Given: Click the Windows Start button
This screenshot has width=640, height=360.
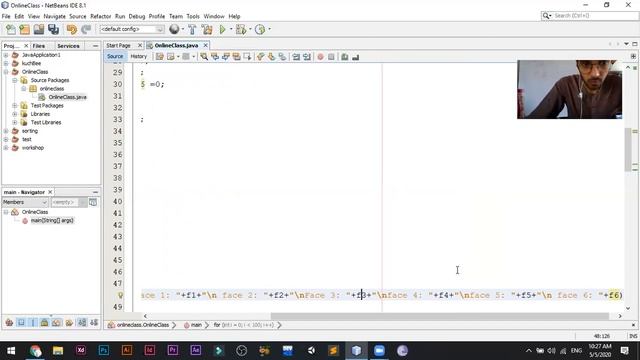Looking at the screenshot, I should coord(11,351).
